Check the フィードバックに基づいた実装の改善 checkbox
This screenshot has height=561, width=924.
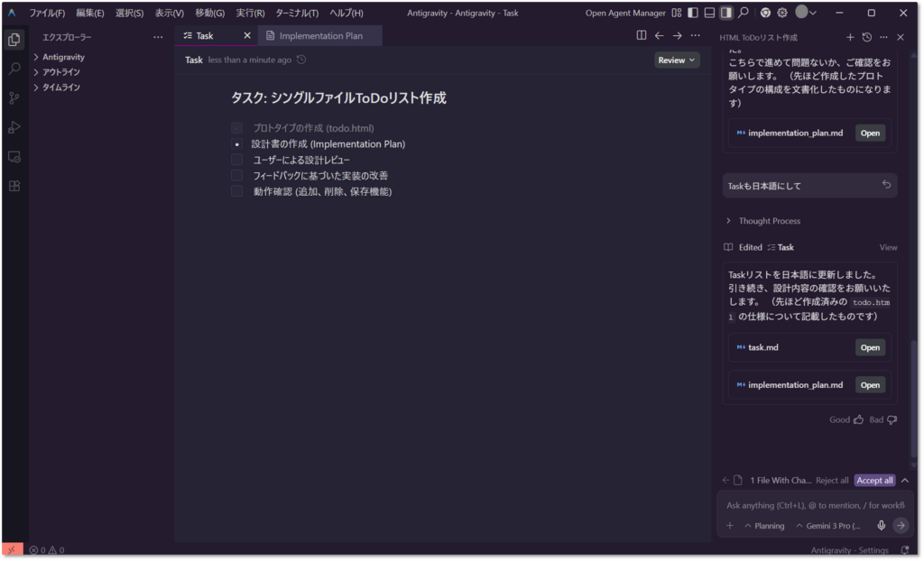point(236,175)
